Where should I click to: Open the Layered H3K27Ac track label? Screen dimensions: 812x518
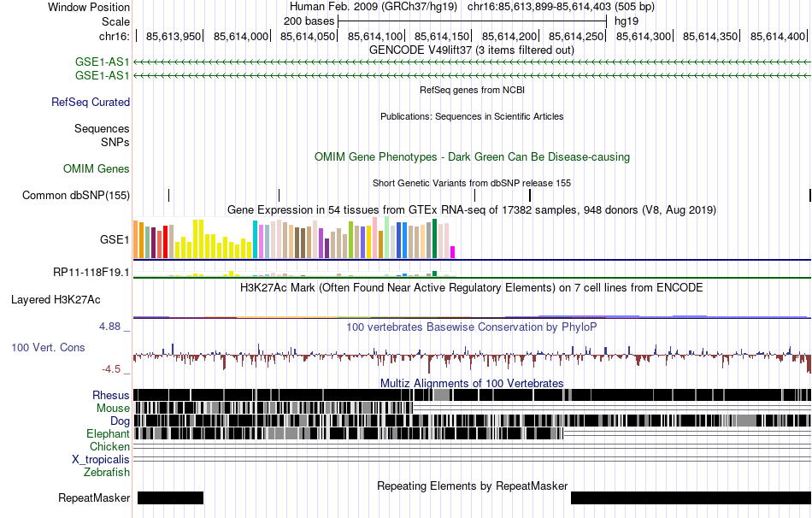56,300
